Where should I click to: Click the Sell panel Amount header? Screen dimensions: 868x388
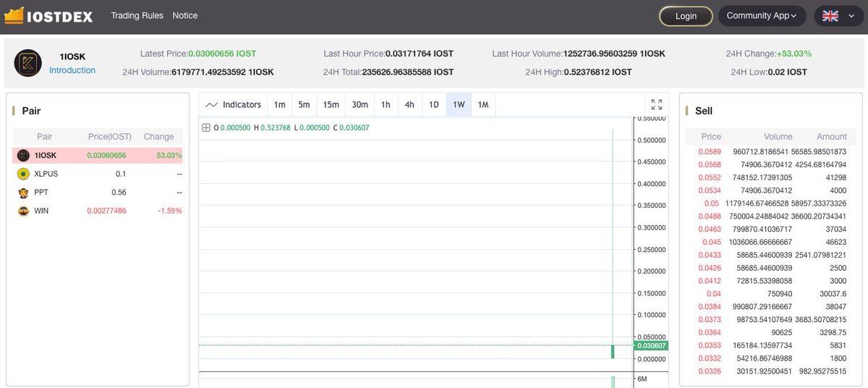pyautogui.click(x=832, y=136)
